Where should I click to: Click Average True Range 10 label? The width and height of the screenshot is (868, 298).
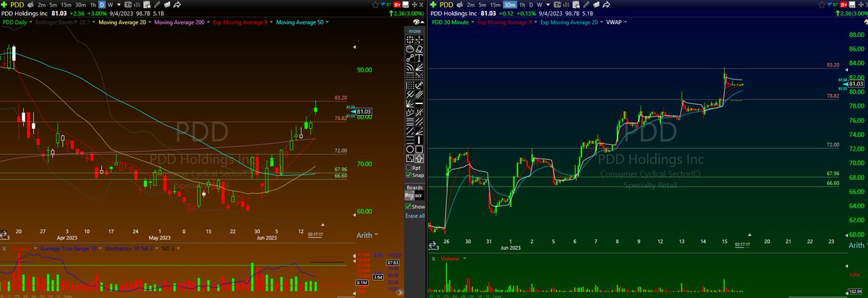pos(68,248)
